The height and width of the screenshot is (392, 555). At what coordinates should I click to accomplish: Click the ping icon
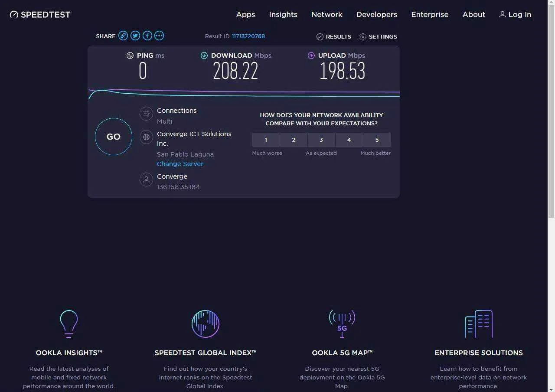pyautogui.click(x=130, y=56)
